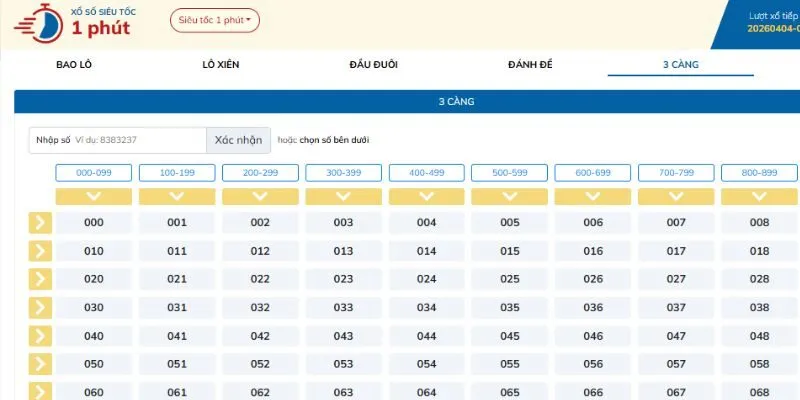Click the row arrow beside 000
Image resolution: width=800 pixels, height=400 pixels.
(40, 223)
